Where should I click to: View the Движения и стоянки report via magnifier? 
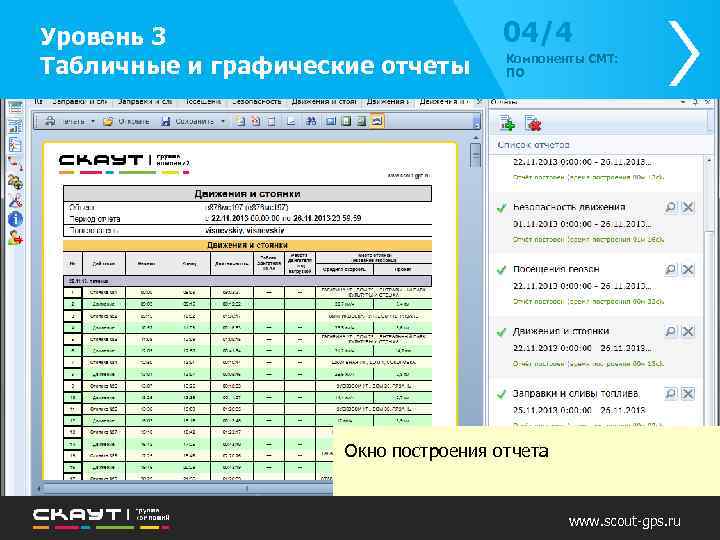(671, 331)
